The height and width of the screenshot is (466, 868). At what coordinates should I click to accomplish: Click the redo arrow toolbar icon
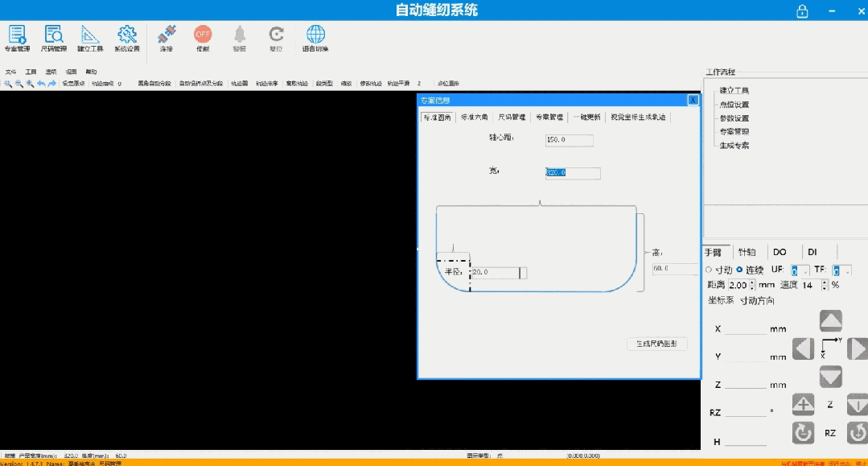click(52, 84)
